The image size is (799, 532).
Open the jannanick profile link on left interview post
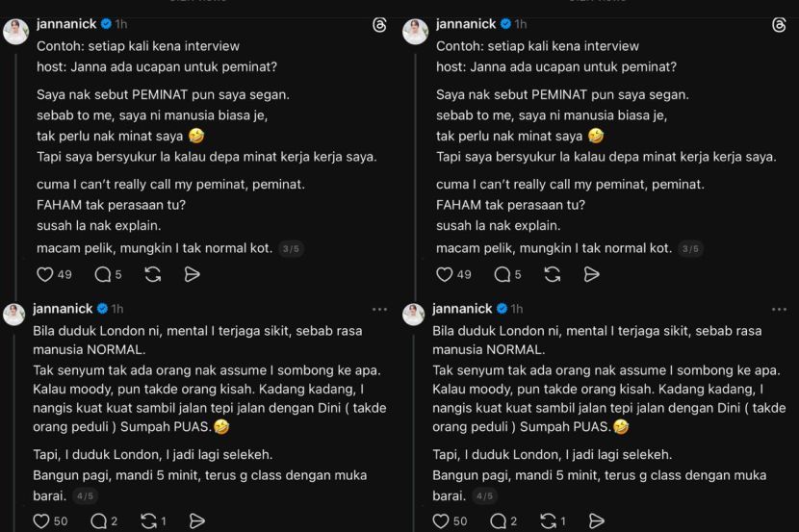[x=64, y=24]
